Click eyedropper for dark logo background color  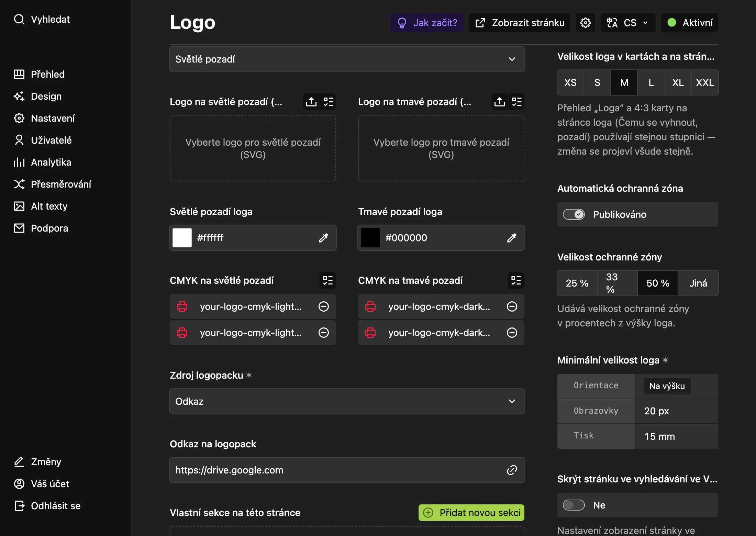(512, 238)
